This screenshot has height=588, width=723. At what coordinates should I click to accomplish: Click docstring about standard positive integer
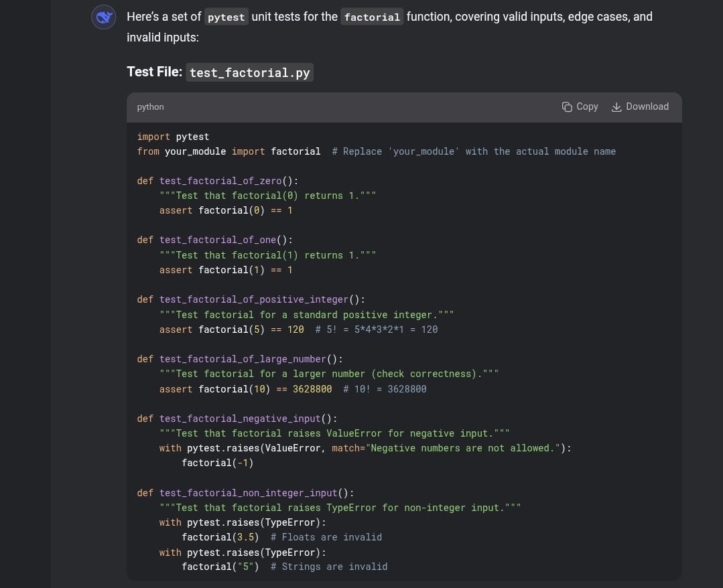307,315
